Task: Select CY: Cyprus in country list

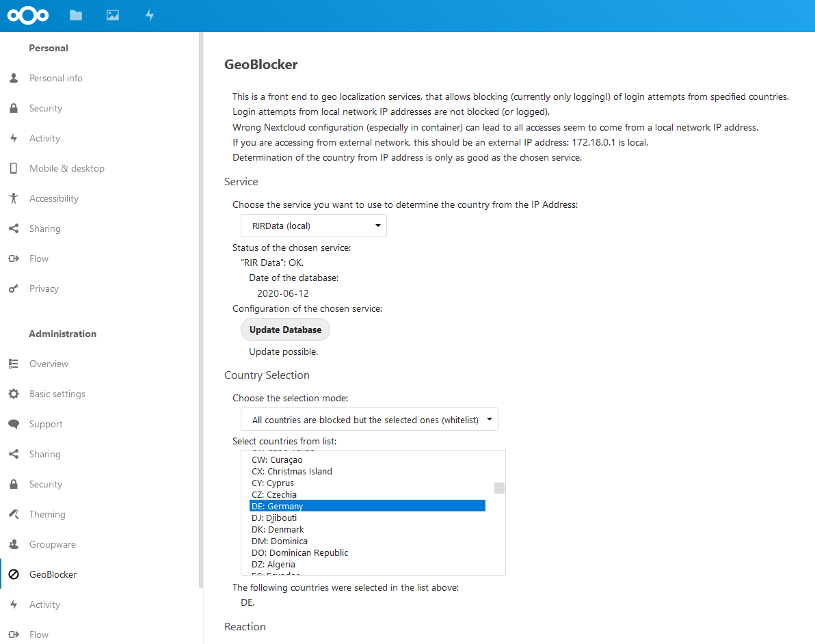Action: [367, 483]
